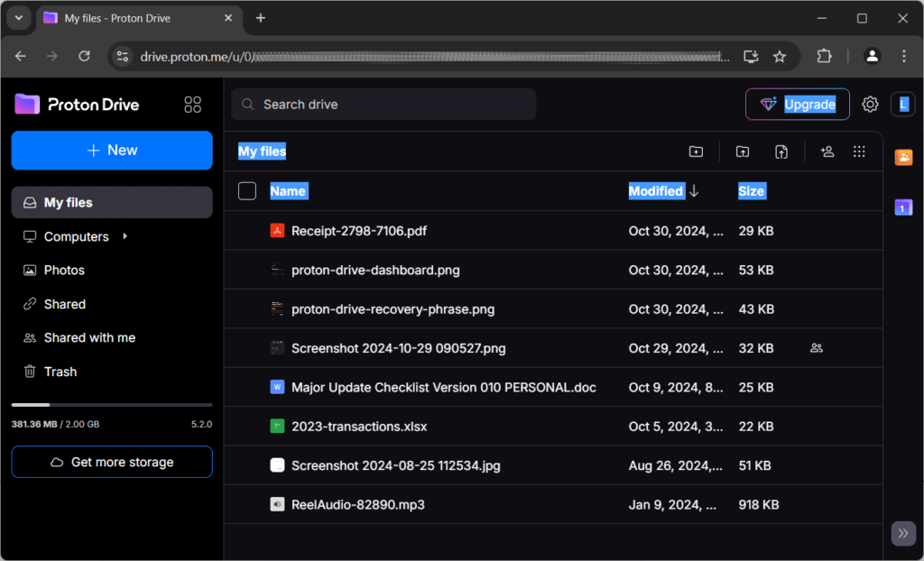Click the browser address bar URL
The width and height of the screenshot is (924, 561).
coord(435,57)
